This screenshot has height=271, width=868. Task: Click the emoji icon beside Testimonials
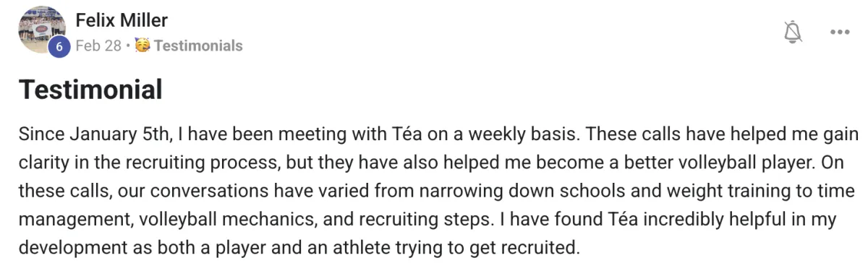point(142,46)
